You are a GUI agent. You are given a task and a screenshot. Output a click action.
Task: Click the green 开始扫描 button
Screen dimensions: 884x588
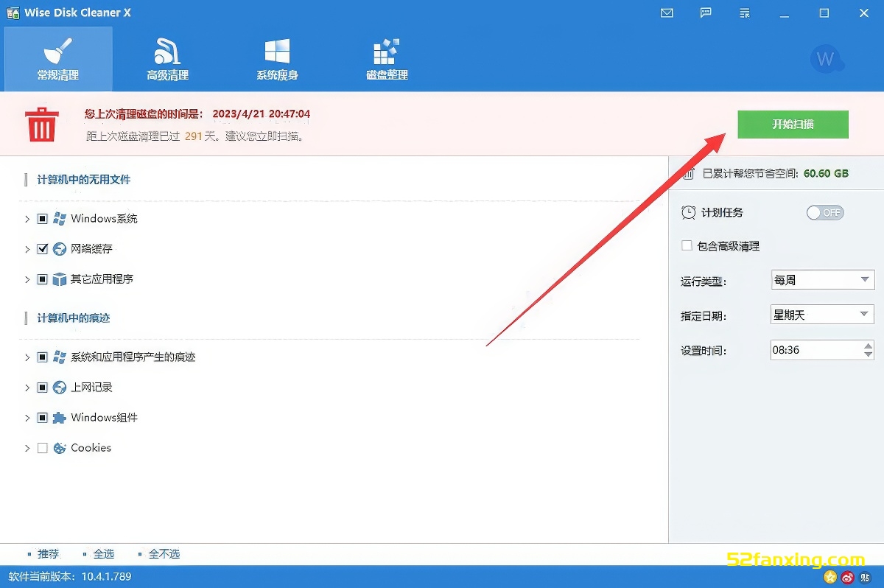coord(793,125)
